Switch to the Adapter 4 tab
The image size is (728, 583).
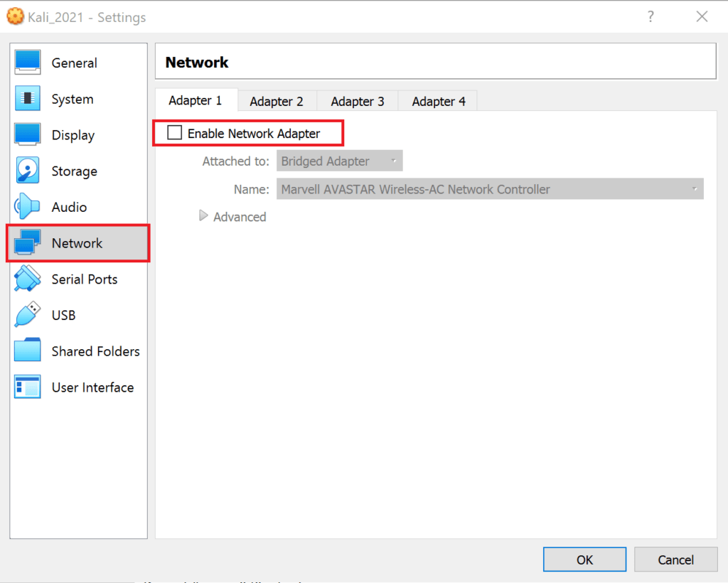(x=438, y=101)
